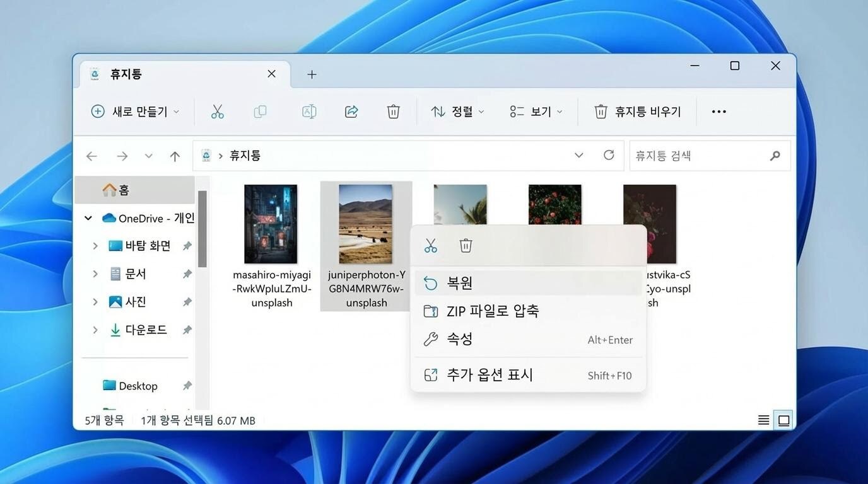Click the Share icon in the toolbar
Image resolution: width=868 pixels, height=484 pixels.
pyautogui.click(x=351, y=112)
